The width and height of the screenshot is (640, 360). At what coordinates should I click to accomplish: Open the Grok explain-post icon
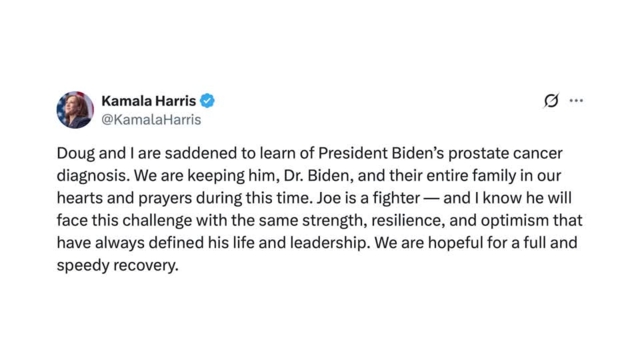(551, 100)
